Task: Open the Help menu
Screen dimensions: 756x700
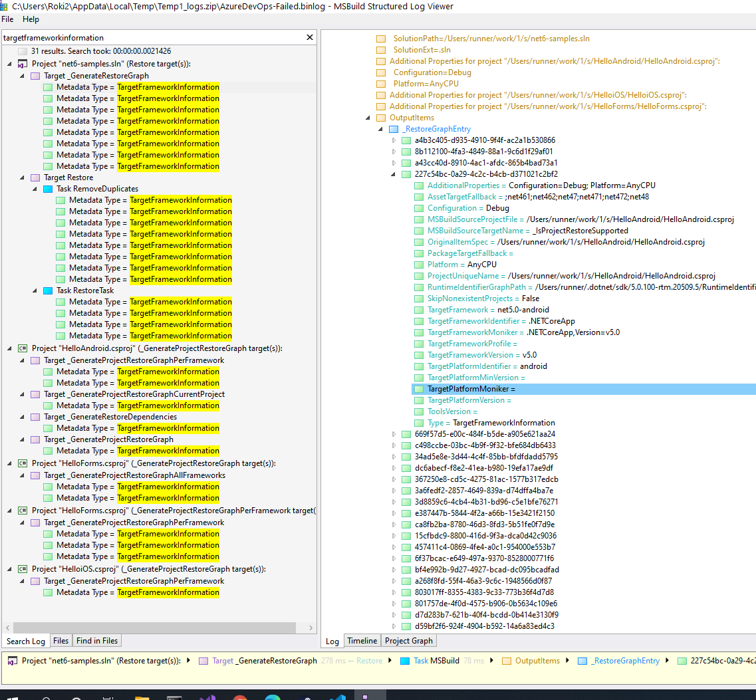Action: [x=31, y=19]
